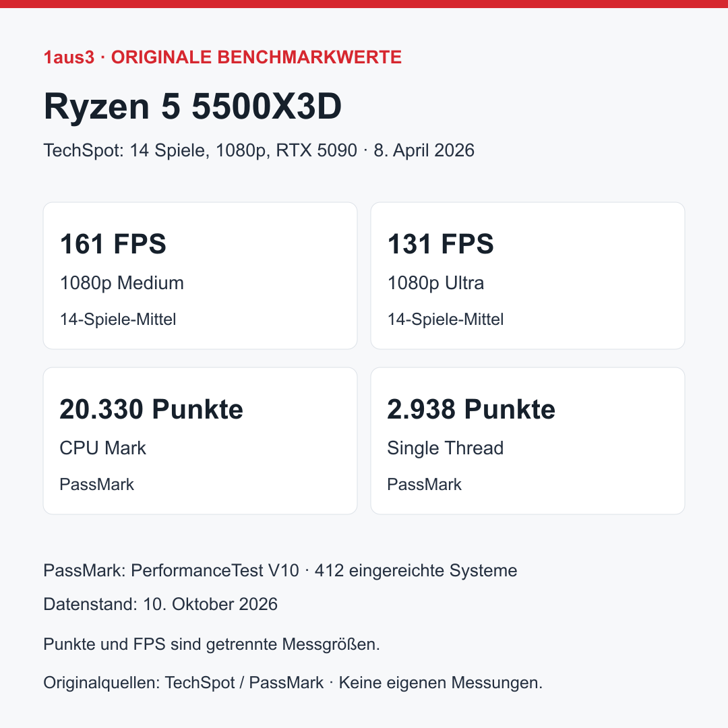This screenshot has width=728, height=728.
Task: Click the 'PassMark: PerformanceTest V10' line
Action: pos(280,571)
